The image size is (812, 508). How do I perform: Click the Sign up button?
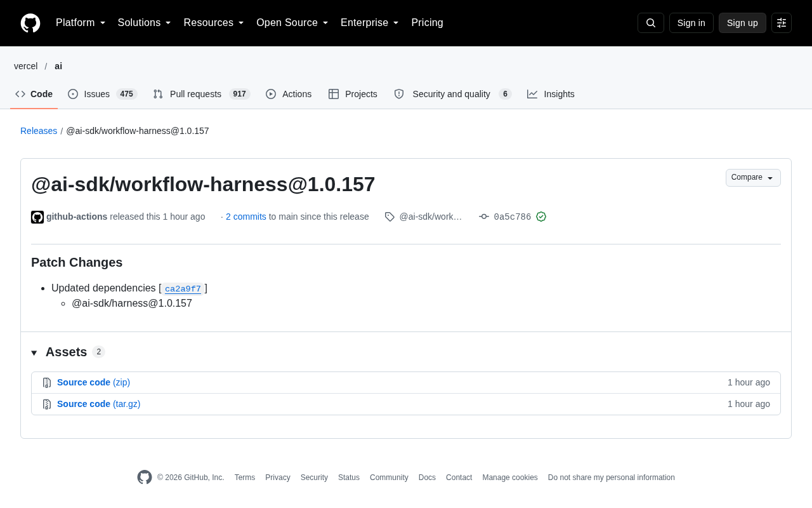click(742, 23)
